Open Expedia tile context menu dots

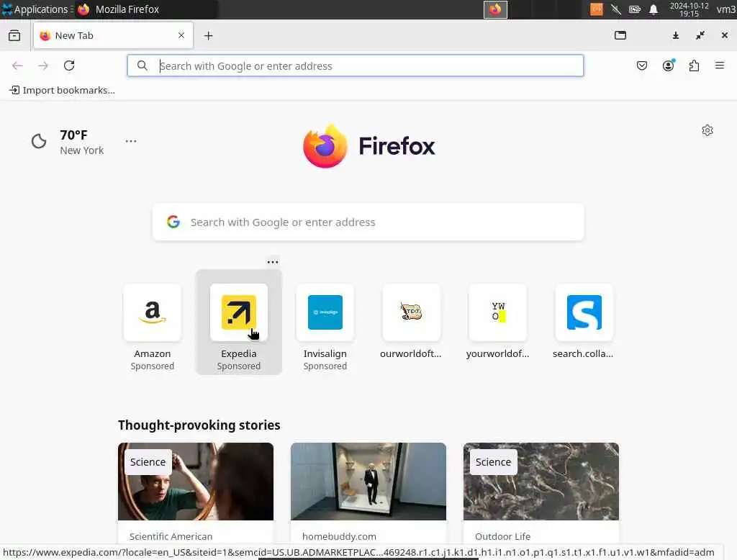pos(273,263)
